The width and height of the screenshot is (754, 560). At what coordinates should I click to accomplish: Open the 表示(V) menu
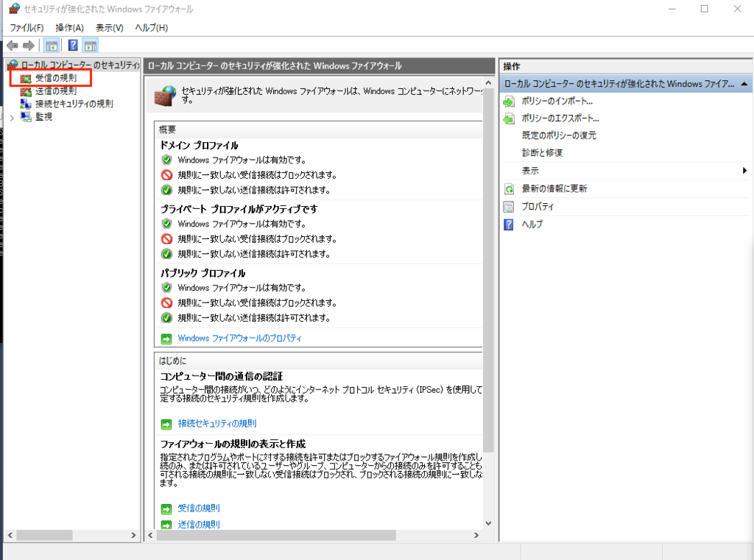pyautogui.click(x=109, y=28)
